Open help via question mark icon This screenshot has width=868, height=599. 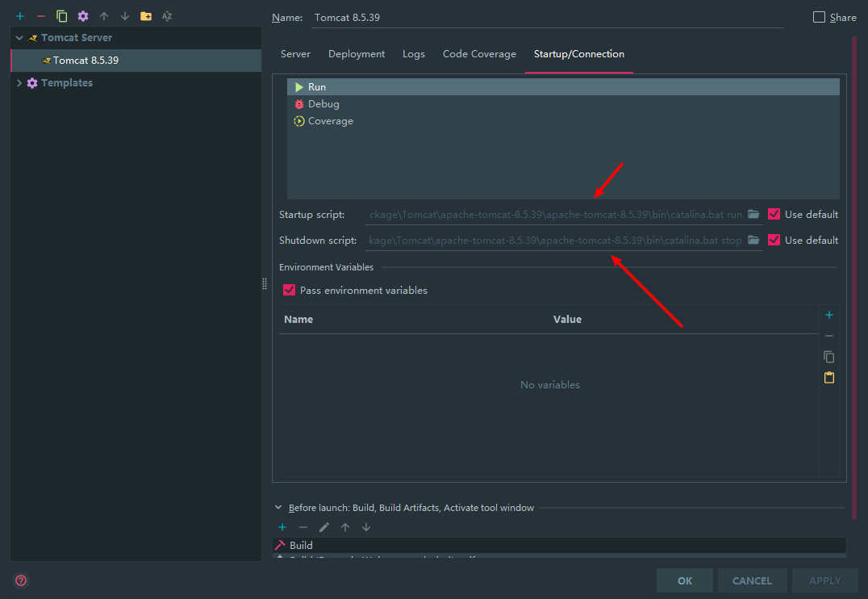coord(21,580)
